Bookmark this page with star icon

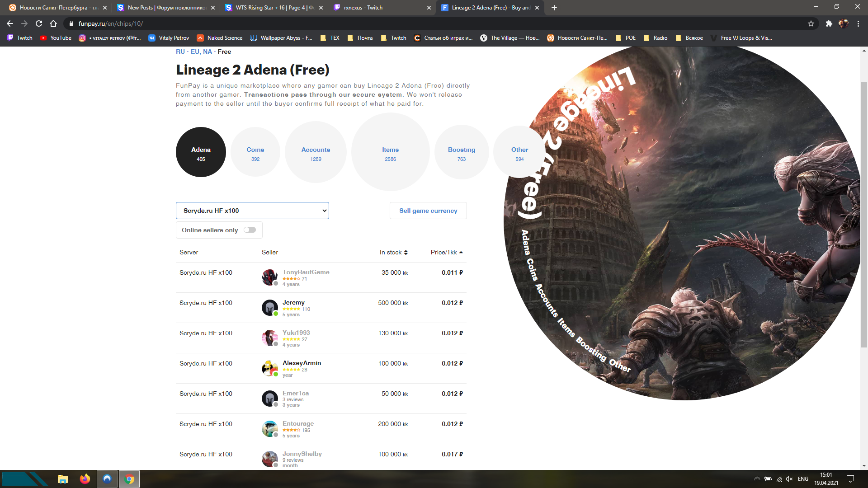coord(811,23)
